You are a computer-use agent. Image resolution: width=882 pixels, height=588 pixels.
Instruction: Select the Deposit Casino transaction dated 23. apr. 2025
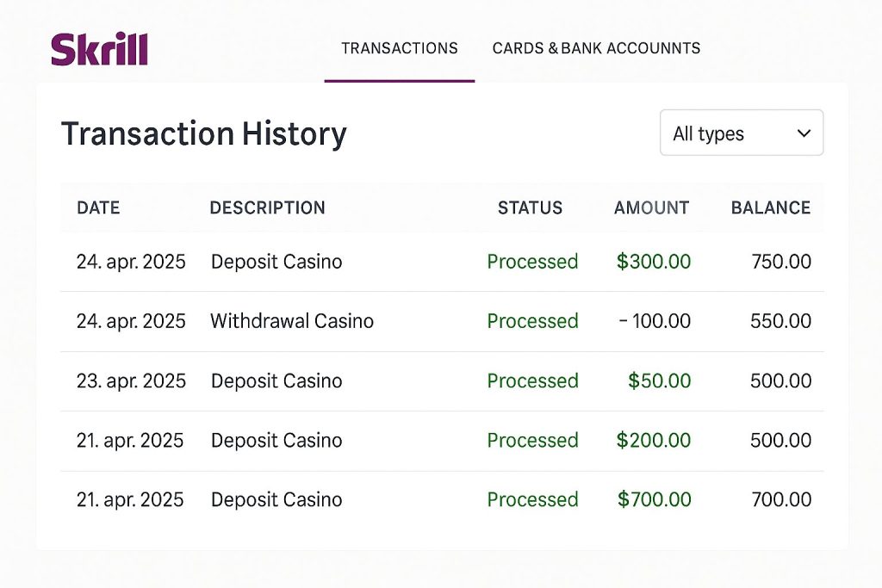[x=276, y=381]
